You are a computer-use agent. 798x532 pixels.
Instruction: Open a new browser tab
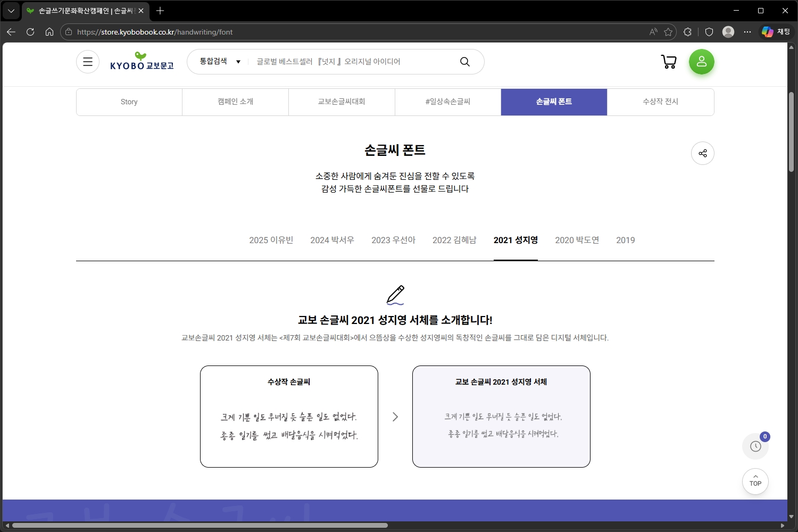(160, 11)
